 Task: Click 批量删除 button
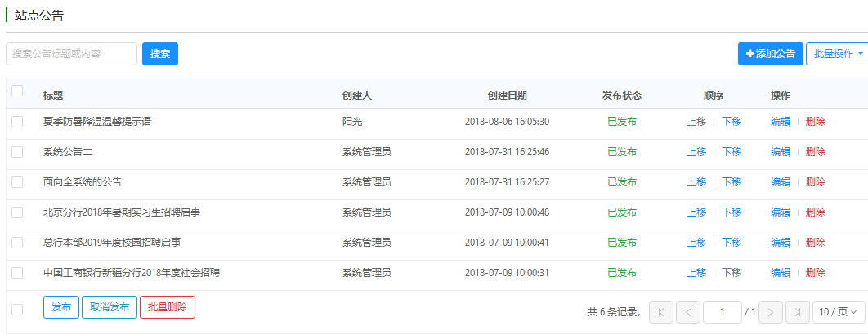pos(168,307)
